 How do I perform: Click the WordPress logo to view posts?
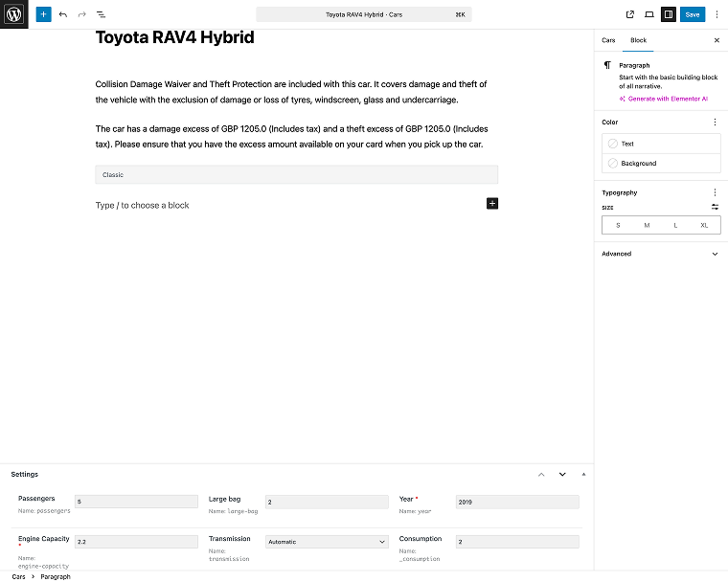[14, 14]
